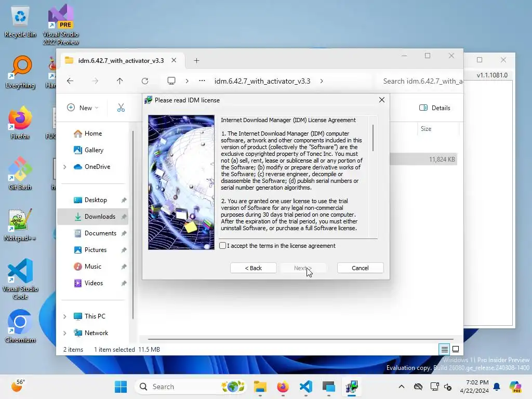Viewport: 532px width, 399px height.
Task: Open Firefox from the taskbar
Action: [283, 387]
